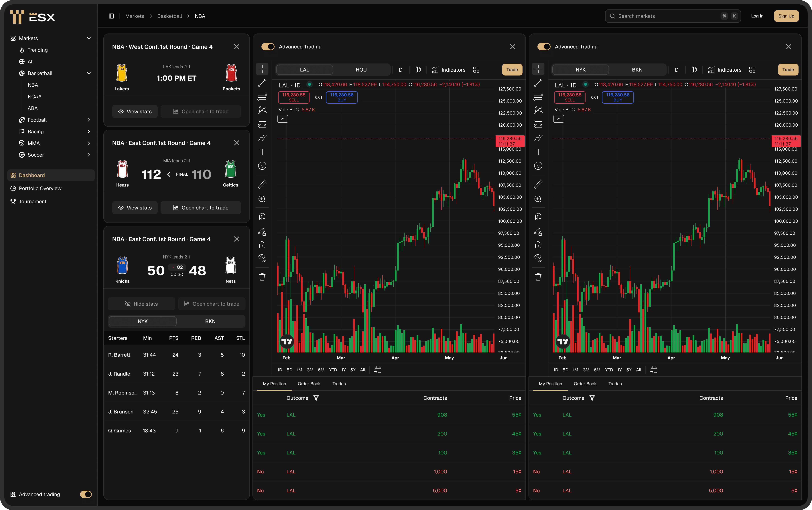Open layout grid icon in NYK/BKN chart
The width and height of the screenshot is (812, 510).
pos(752,69)
